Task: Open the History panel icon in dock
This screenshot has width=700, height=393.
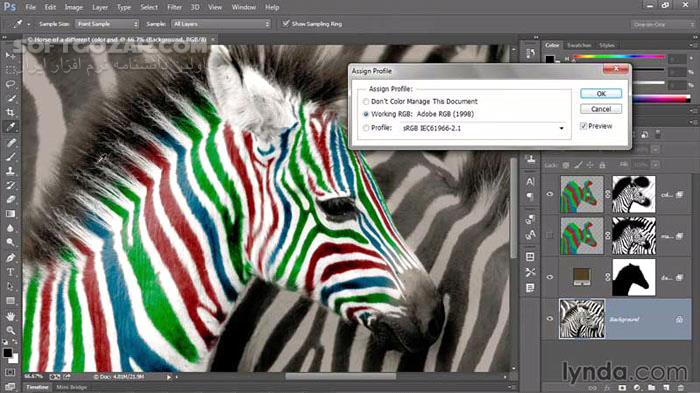Action: 530,54
